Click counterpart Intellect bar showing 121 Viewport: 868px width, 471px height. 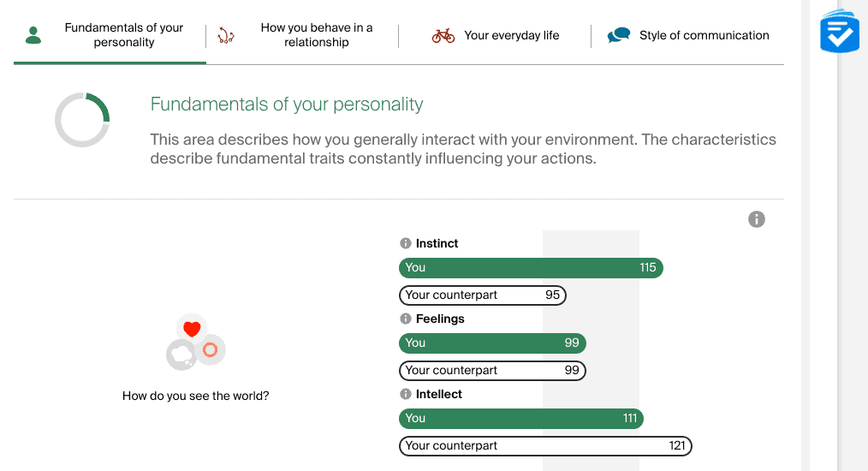point(545,445)
